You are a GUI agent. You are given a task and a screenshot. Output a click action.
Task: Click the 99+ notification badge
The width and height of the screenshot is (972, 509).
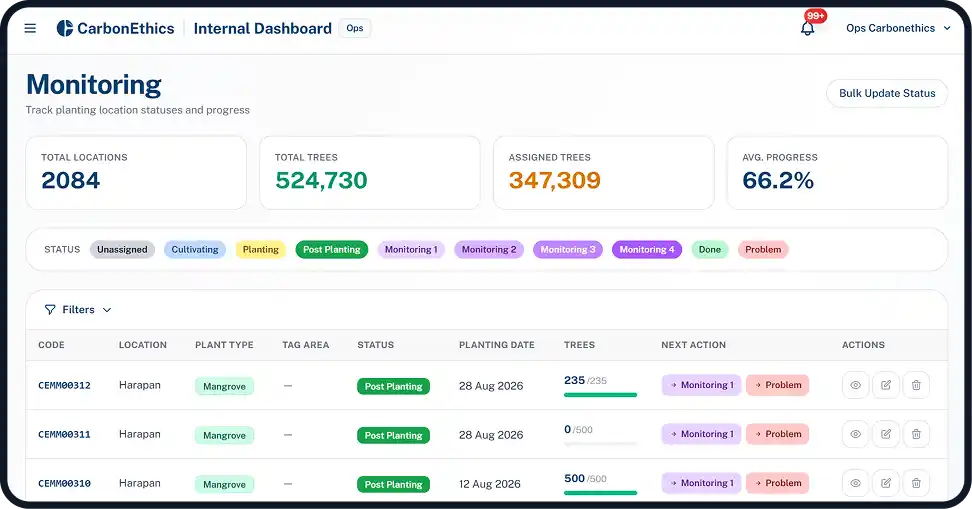click(x=815, y=15)
